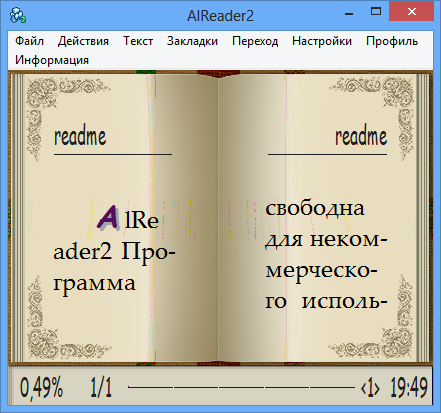
Task: Minimize the AlReader2 window
Action: click(x=349, y=13)
